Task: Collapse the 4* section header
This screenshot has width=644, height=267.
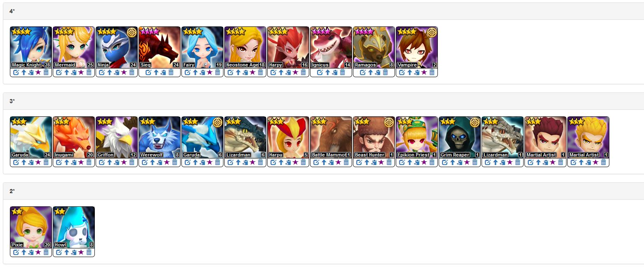Action: point(324,11)
